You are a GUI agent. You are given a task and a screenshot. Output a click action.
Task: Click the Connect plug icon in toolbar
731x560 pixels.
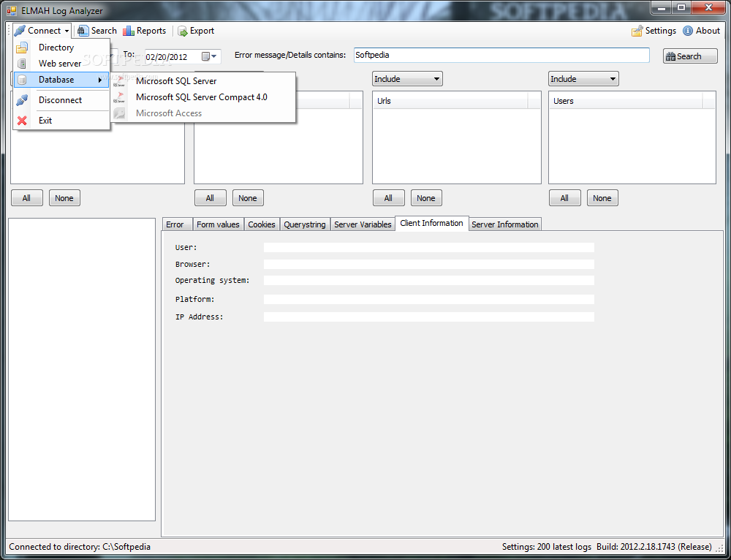click(20, 31)
